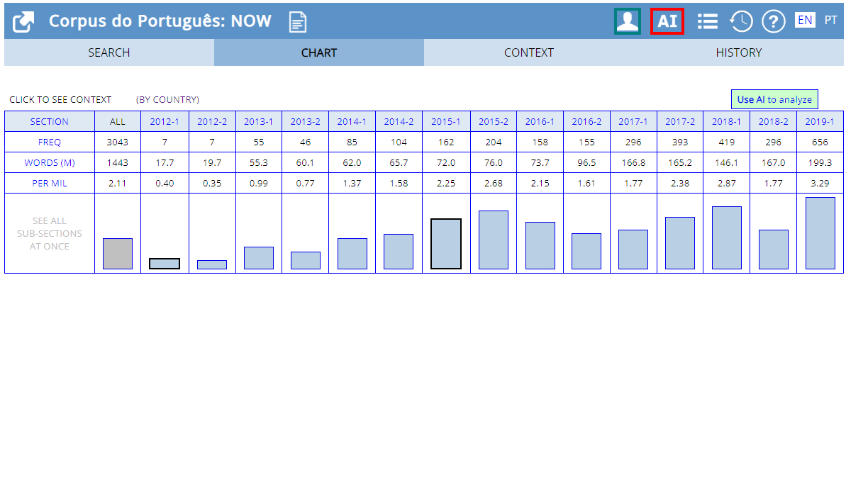Click the question mark help icon
The width and height of the screenshot is (846, 504).
[x=773, y=21]
